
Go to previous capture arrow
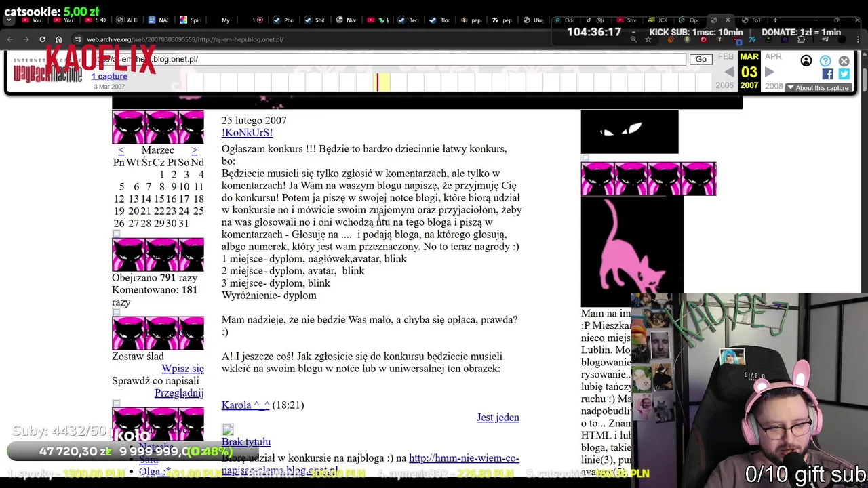pos(729,72)
